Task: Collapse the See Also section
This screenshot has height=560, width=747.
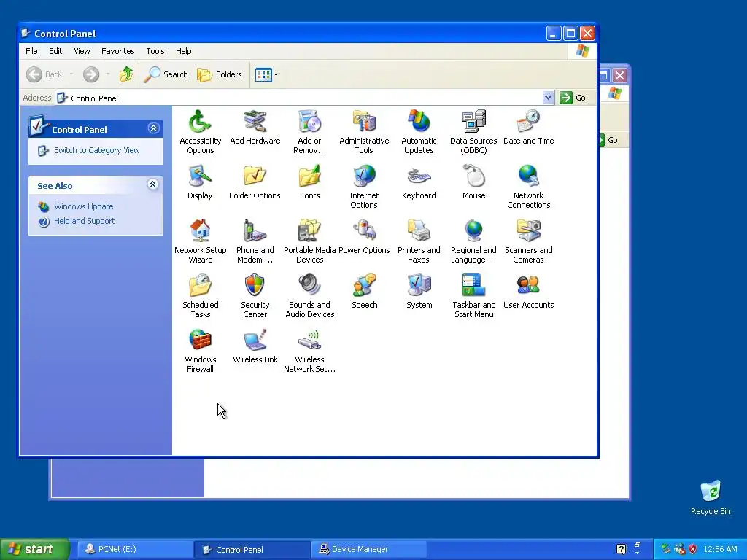Action: (153, 184)
